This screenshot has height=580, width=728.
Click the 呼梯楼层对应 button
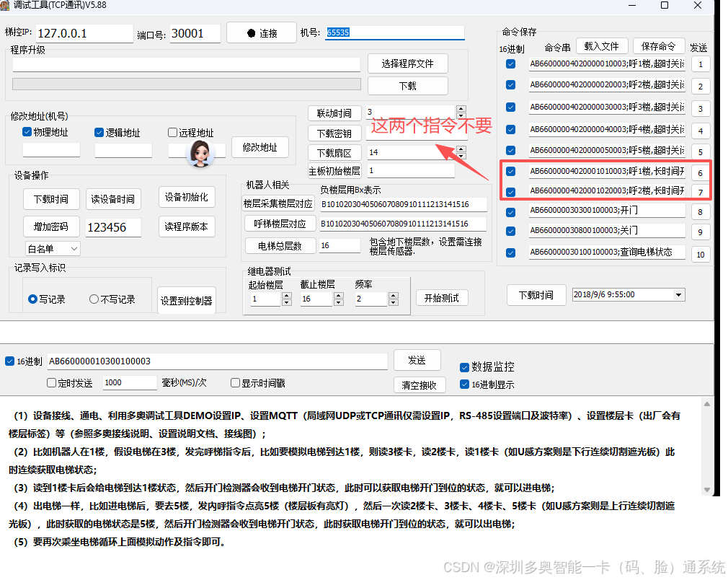coord(280,224)
